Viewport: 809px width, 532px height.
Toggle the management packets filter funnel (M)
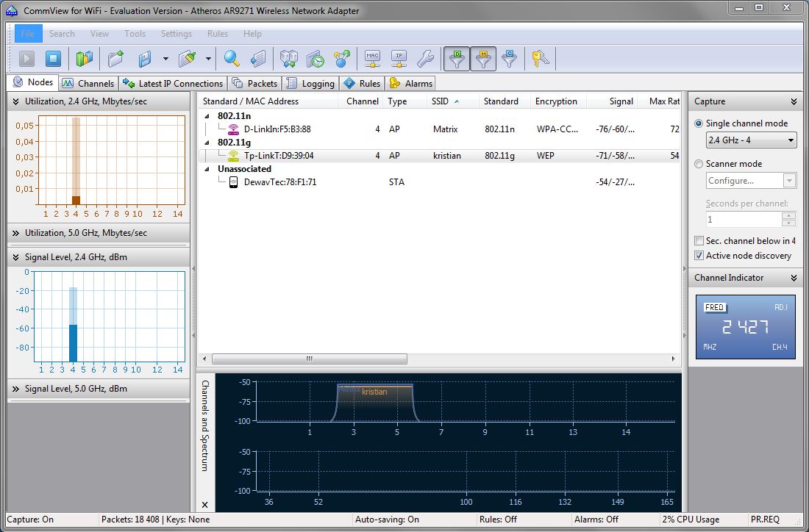click(483, 59)
